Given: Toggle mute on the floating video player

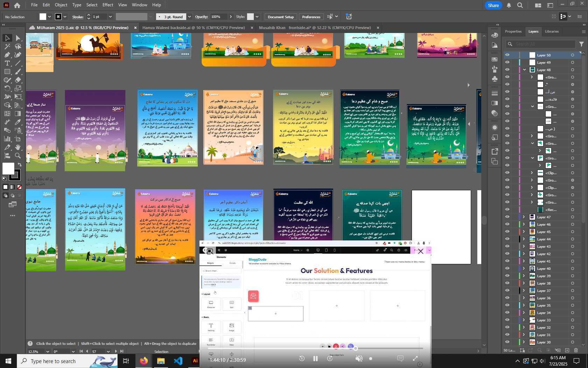Looking at the screenshot, I should 359,359.
